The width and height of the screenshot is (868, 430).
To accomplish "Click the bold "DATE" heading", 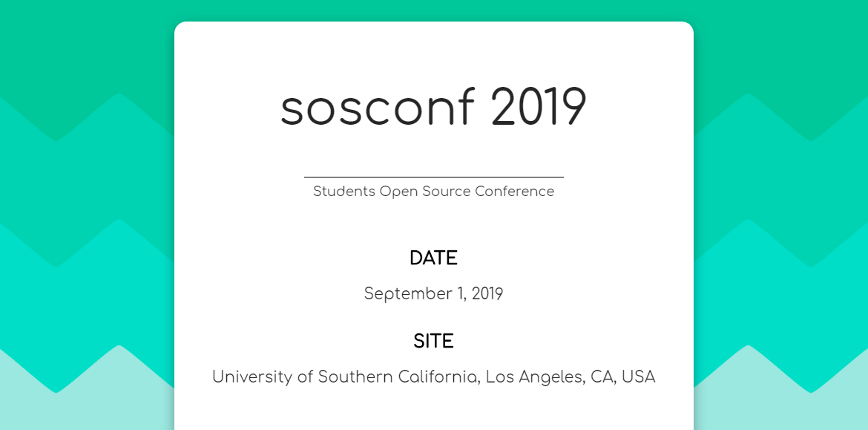I will click(433, 258).
